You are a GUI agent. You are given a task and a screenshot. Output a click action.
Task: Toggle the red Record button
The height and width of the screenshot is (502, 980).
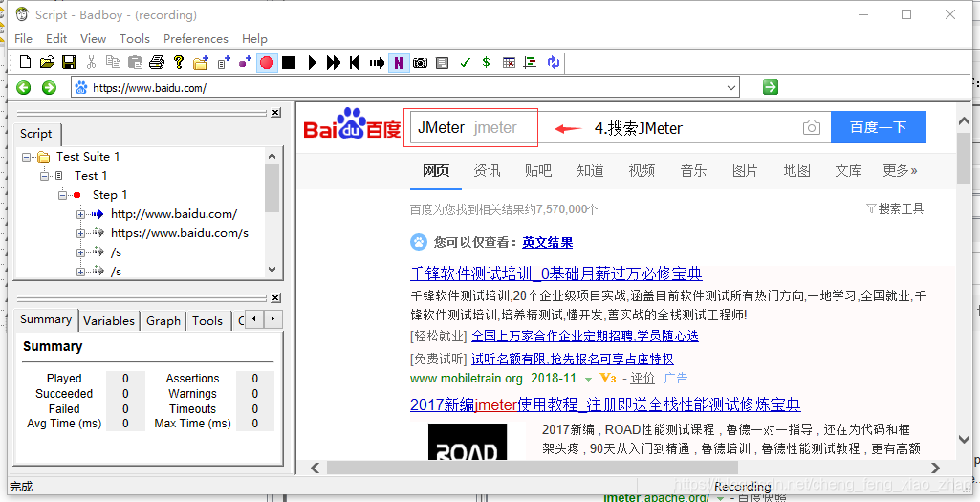point(267,62)
